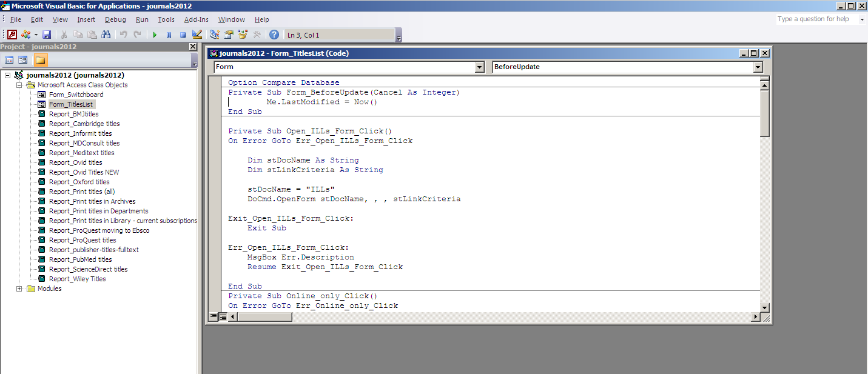Select Report_Ovid Titles NEW item
Viewport: 868px width, 374px height.
tap(84, 172)
